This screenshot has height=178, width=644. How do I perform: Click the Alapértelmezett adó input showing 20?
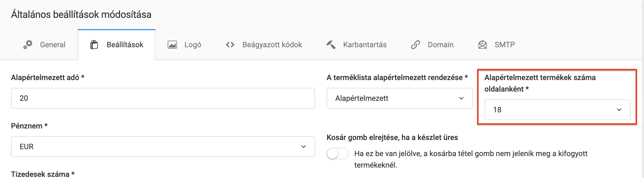tap(163, 98)
